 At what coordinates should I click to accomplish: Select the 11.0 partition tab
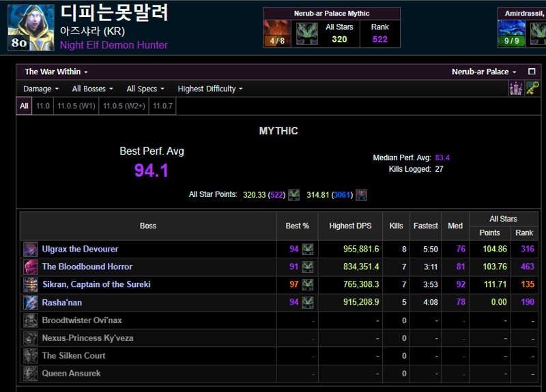43,106
